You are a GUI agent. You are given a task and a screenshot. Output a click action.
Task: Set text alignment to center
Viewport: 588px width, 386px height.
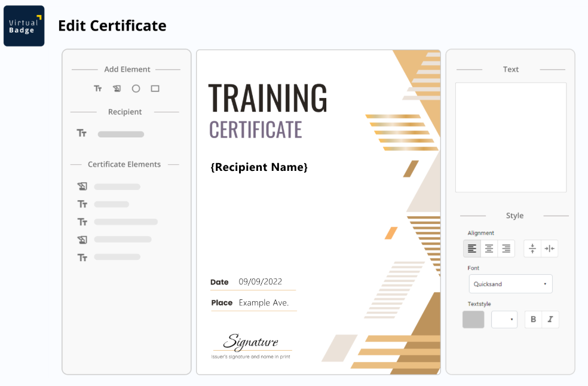pyautogui.click(x=489, y=249)
